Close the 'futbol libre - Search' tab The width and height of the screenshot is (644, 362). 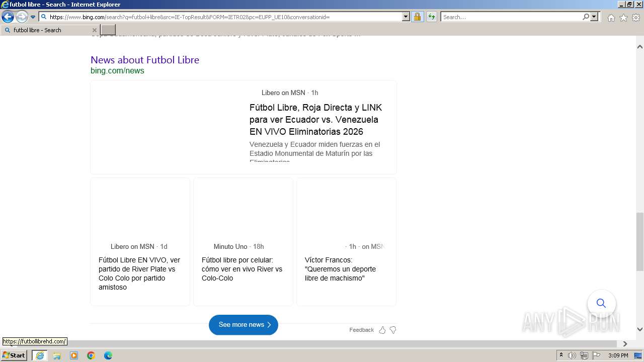(94, 30)
